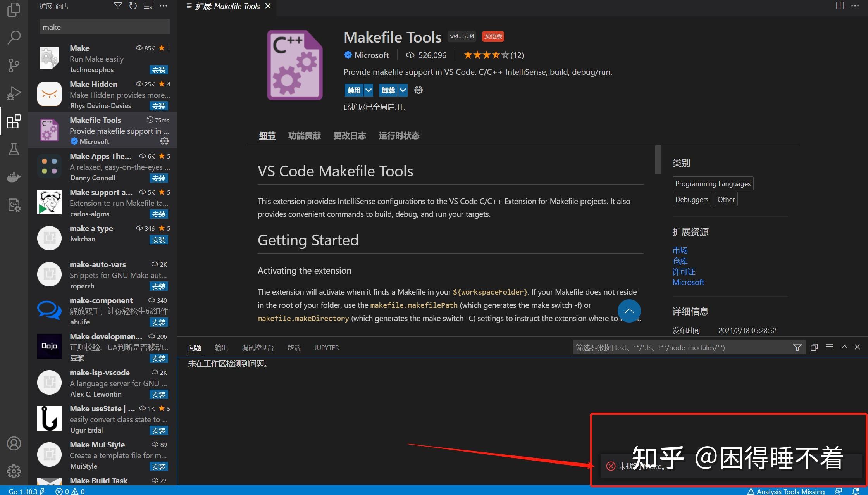Clear extensions search results icon

pyautogui.click(x=148, y=6)
